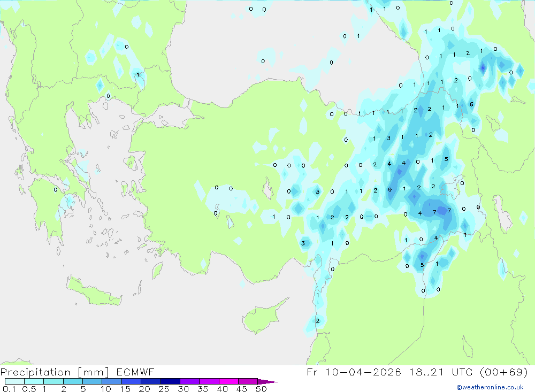Select the legend swatch between 5 and 10
Screen dimensions: 535x392
(x=93, y=381)
